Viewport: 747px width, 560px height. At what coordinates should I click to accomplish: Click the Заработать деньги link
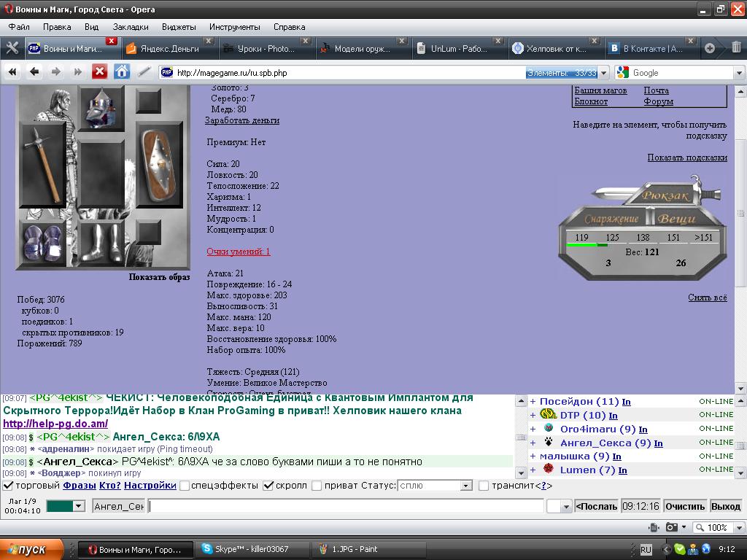[242, 120]
